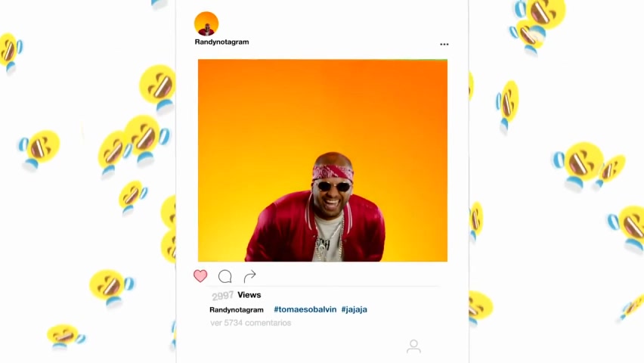Click the narrow tilted emoji right of the photo top
The height and width of the screenshot is (363, 644).
point(508,105)
